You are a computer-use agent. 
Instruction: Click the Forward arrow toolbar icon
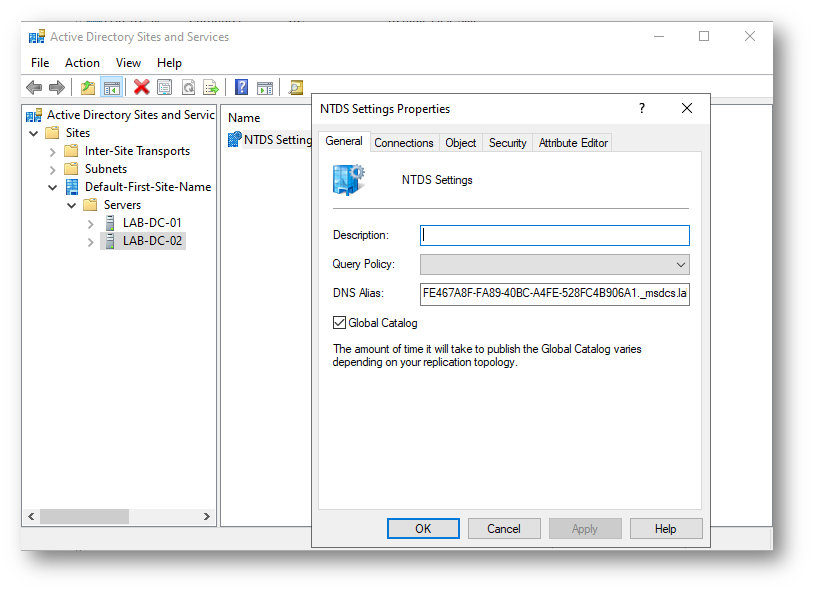click(57, 87)
